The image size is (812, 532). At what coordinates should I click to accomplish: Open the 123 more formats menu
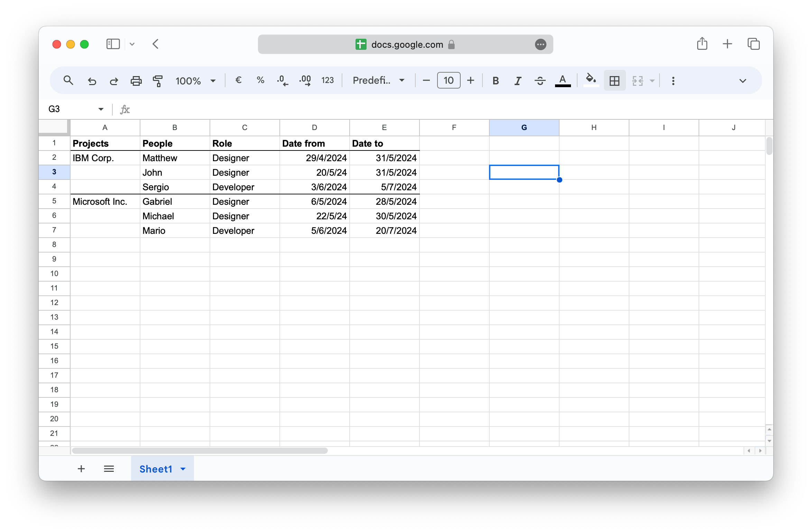point(327,80)
